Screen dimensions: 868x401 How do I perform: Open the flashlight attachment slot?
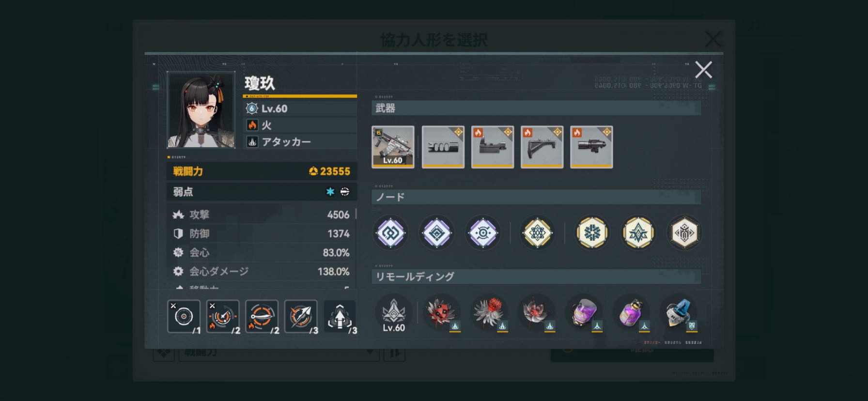point(591,147)
